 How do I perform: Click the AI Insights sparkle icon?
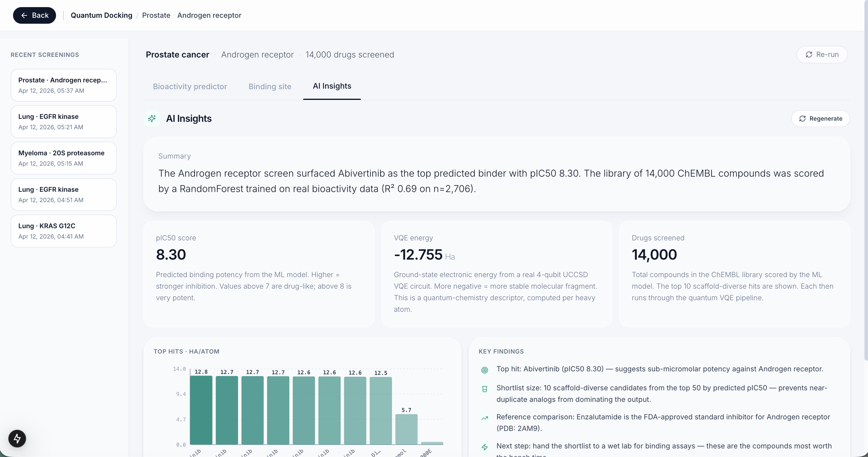152,119
